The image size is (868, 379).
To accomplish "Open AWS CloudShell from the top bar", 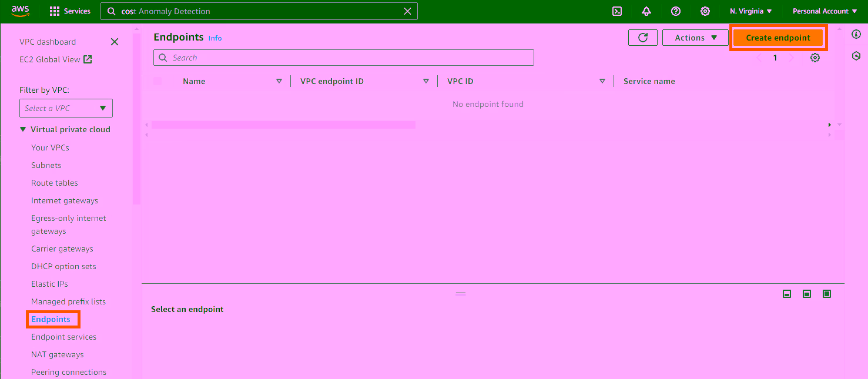I will [616, 11].
